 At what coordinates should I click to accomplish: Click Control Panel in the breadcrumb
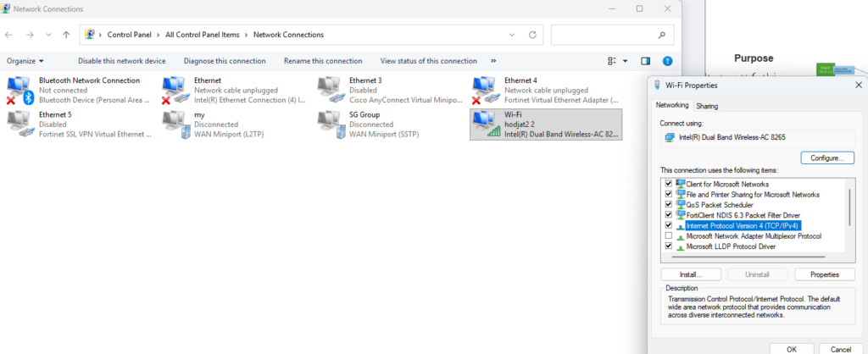point(129,34)
